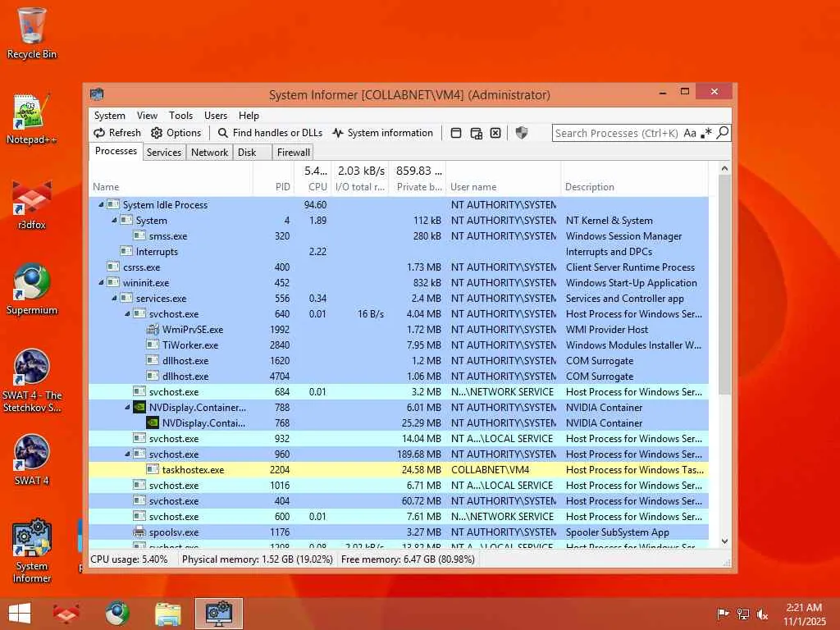Click the find window and thread icon
This screenshot has height=630, width=840.
476,133
